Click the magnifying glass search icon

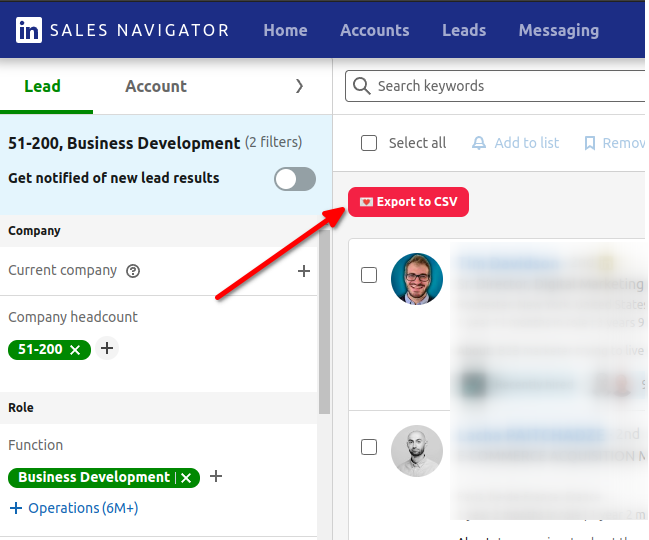361,86
